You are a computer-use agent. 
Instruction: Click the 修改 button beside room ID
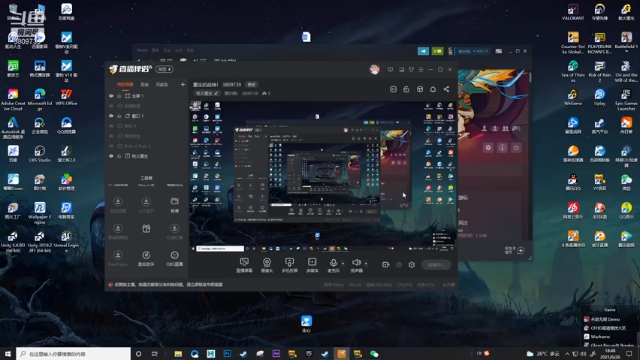[x=251, y=84]
